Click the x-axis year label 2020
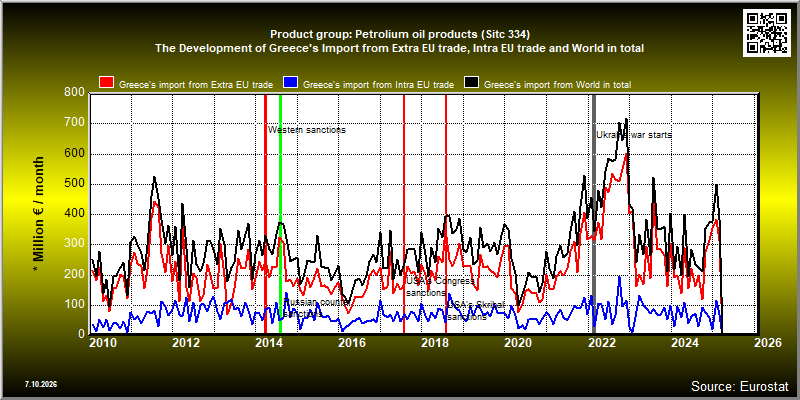Screen dimensions: 800x400 pyautogui.click(x=518, y=343)
